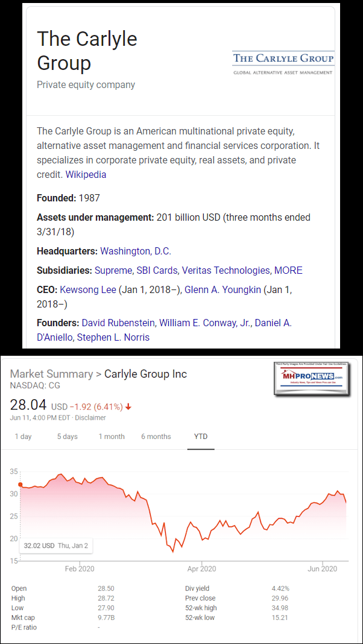Open the stock quote Disclaimer
The height and width of the screenshot is (644, 363).
[x=89, y=417]
